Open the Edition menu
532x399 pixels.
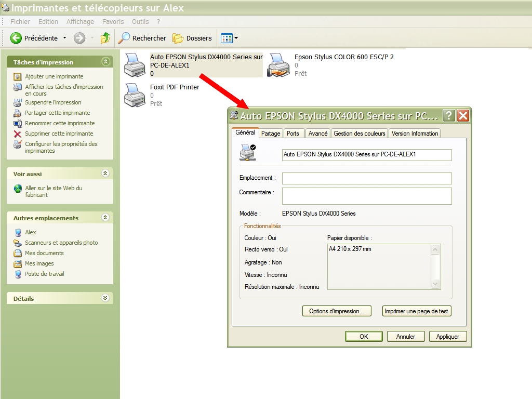click(x=48, y=22)
